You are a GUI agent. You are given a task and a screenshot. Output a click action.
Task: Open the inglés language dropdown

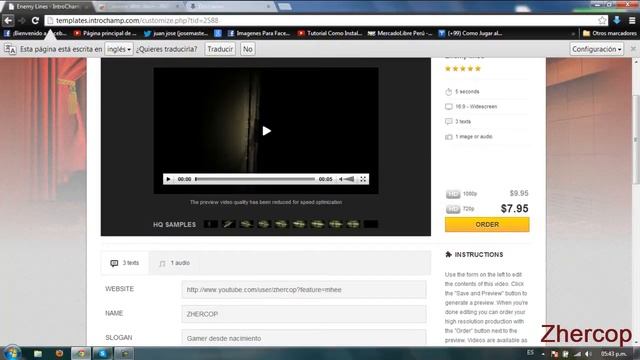[119, 49]
